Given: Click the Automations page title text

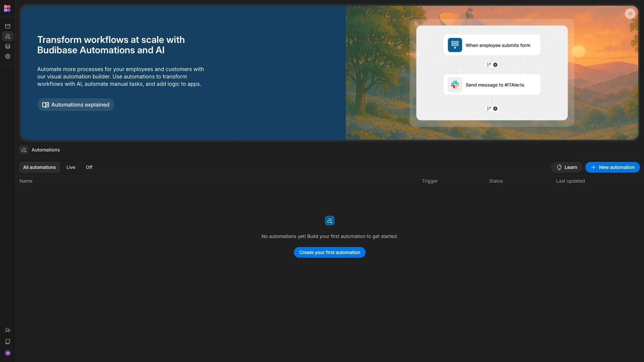Looking at the screenshot, I should pyautogui.click(x=46, y=150).
